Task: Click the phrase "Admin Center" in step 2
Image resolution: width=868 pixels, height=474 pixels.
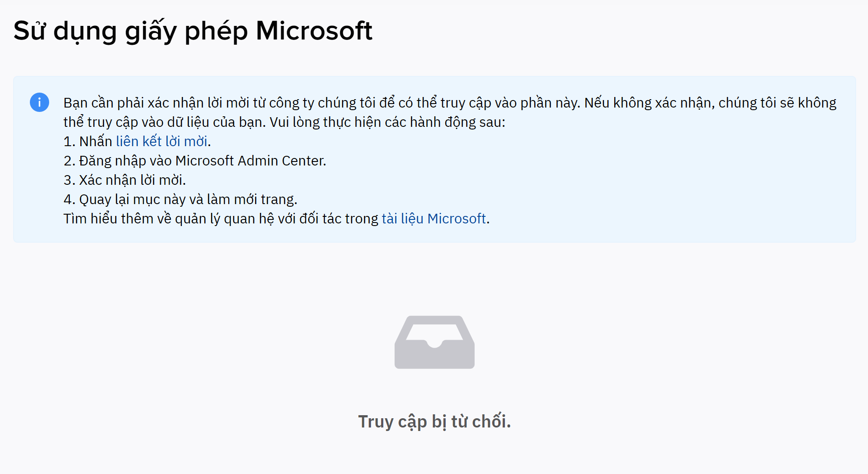Action: click(x=281, y=161)
